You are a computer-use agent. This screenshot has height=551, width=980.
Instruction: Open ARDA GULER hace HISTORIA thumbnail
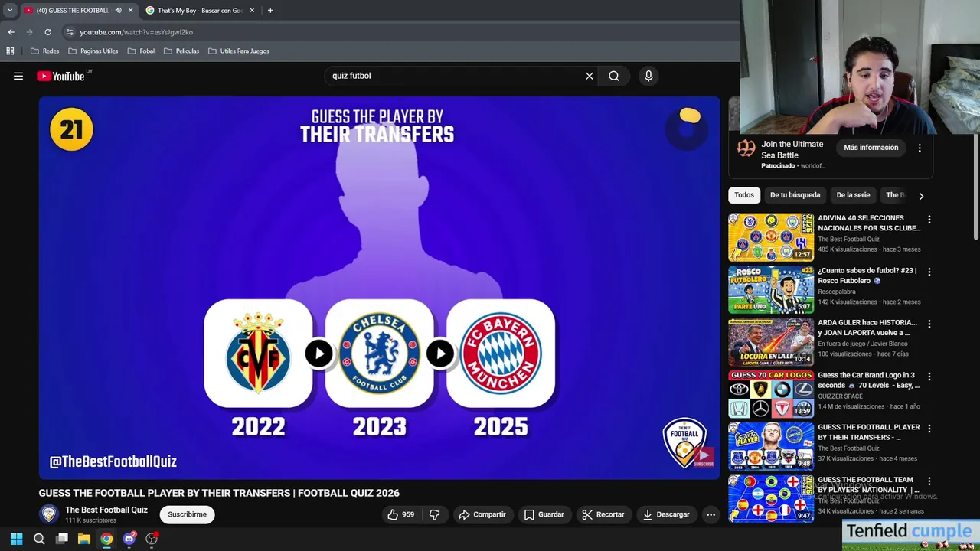771,342
